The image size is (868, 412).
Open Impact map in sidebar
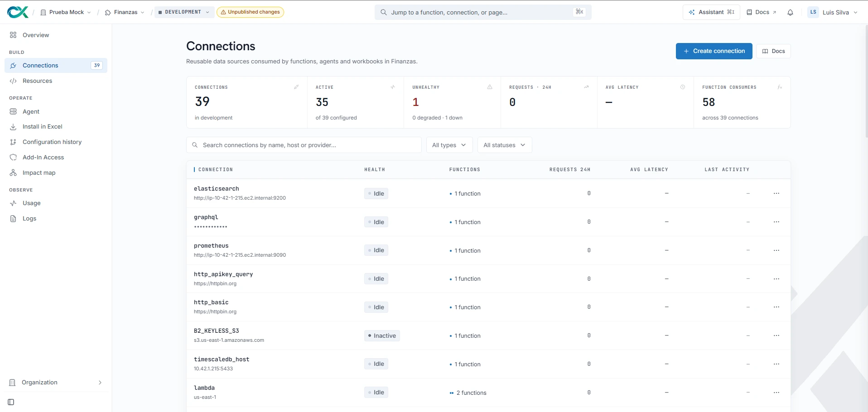pyautogui.click(x=56, y=173)
